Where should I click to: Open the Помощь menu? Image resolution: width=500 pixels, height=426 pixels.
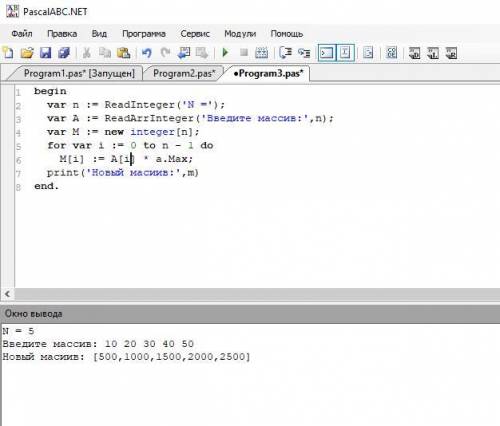pos(287,34)
